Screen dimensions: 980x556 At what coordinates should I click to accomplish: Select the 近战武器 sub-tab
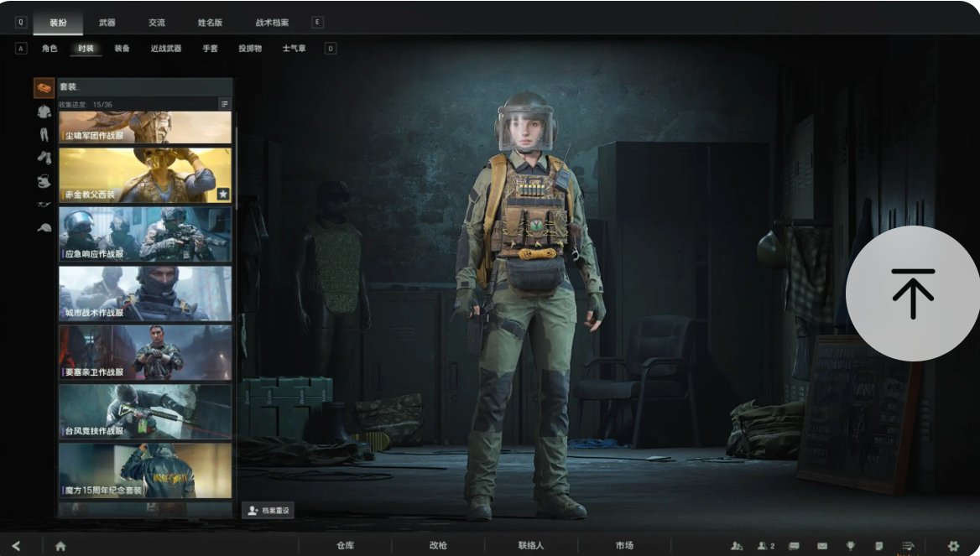[x=165, y=48]
